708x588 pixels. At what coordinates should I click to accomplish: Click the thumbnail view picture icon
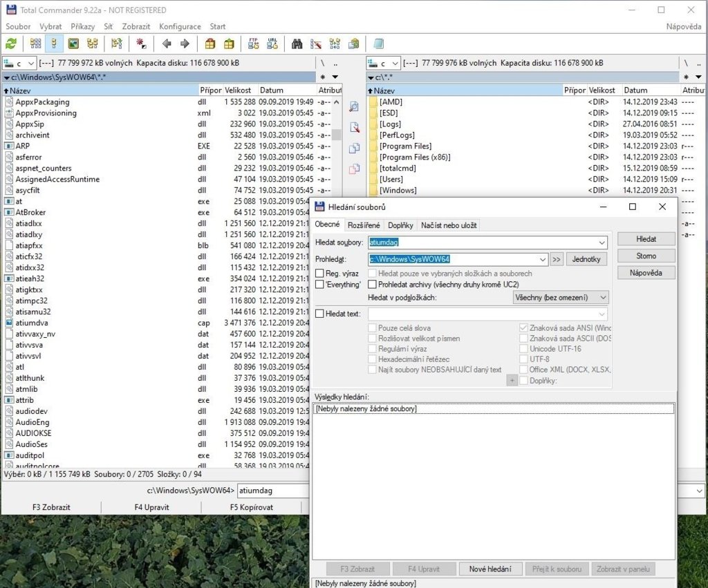coord(73,44)
